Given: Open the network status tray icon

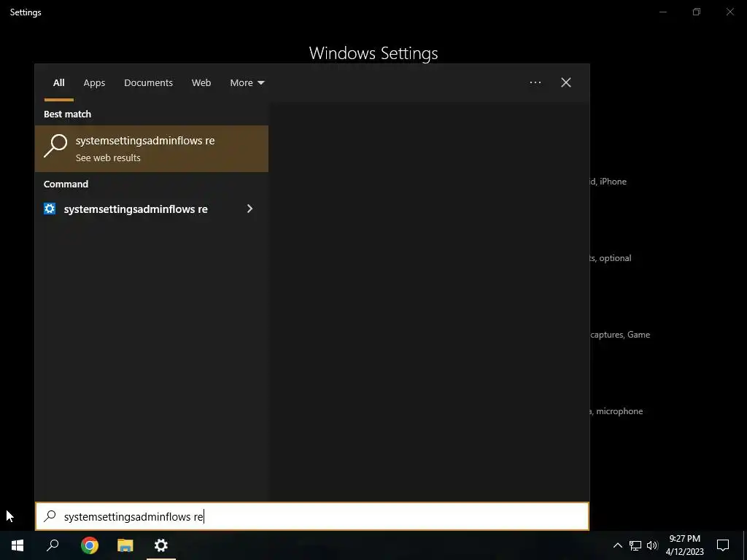Looking at the screenshot, I should point(635,545).
